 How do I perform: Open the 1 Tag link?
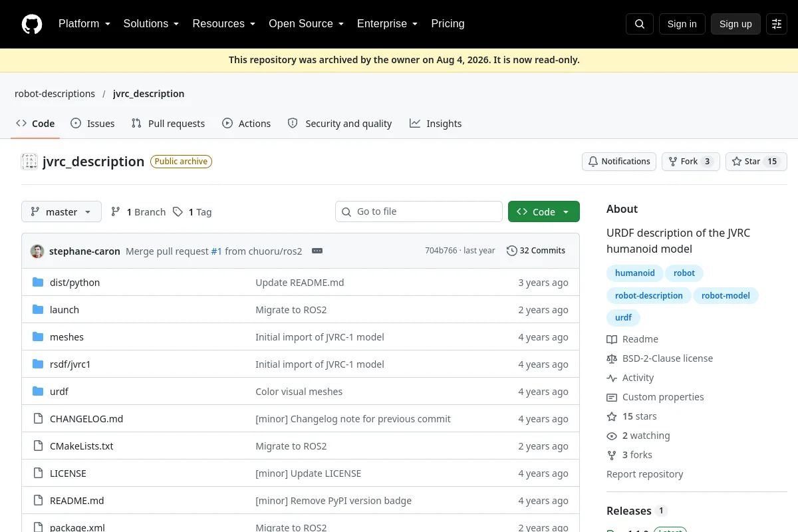[x=192, y=212]
